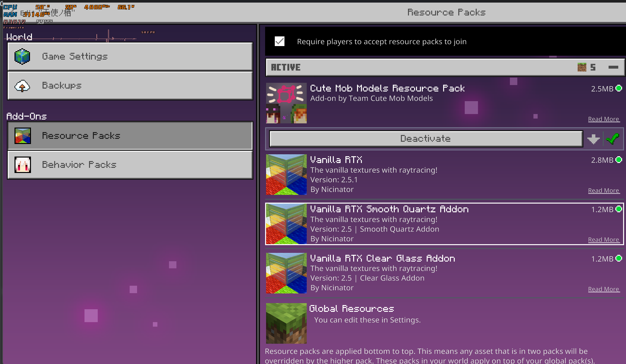The image size is (626, 364).
Task: Open the Read More link for Vanilla RTX Clear Glass
Action: pyautogui.click(x=603, y=289)
